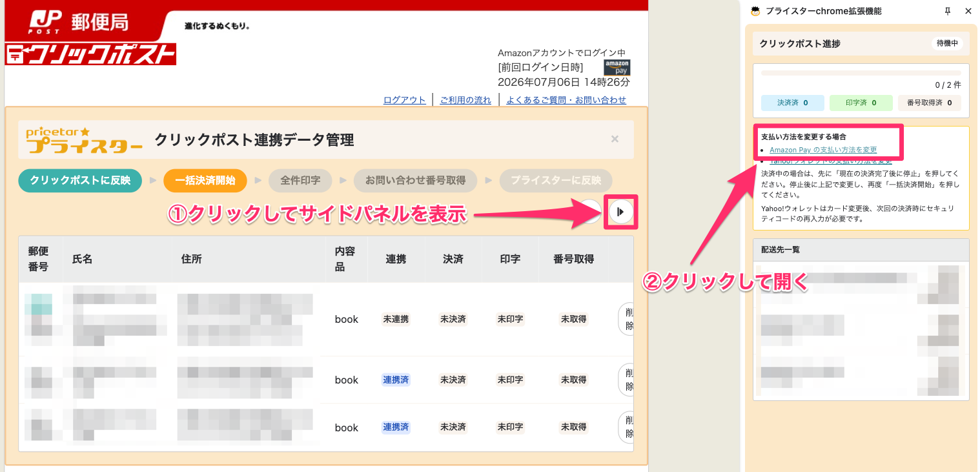This screenshot has width=980, height=472.
Task: Click the クリックポスト進捗 progress bar
Action: (x=861, y=73)
